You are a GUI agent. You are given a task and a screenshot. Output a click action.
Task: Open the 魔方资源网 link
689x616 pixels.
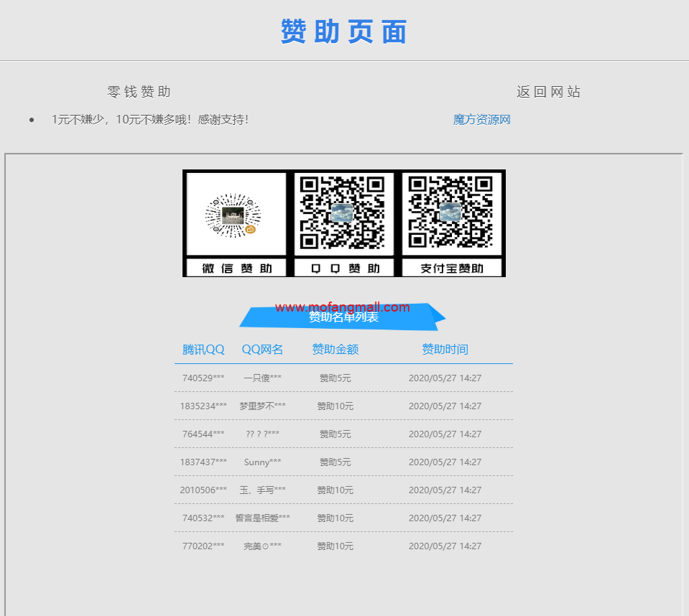pyautogui.click(x=481, y=119)
